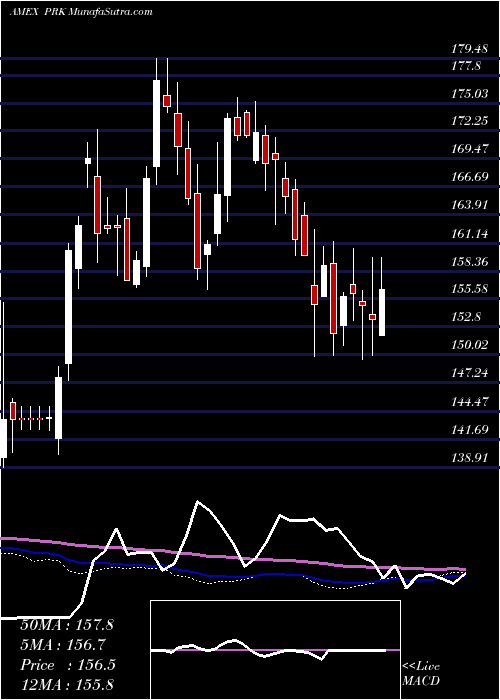Click the 161.14 price label
This screenshot has height=700, width=500.
[x=468, y=233]
